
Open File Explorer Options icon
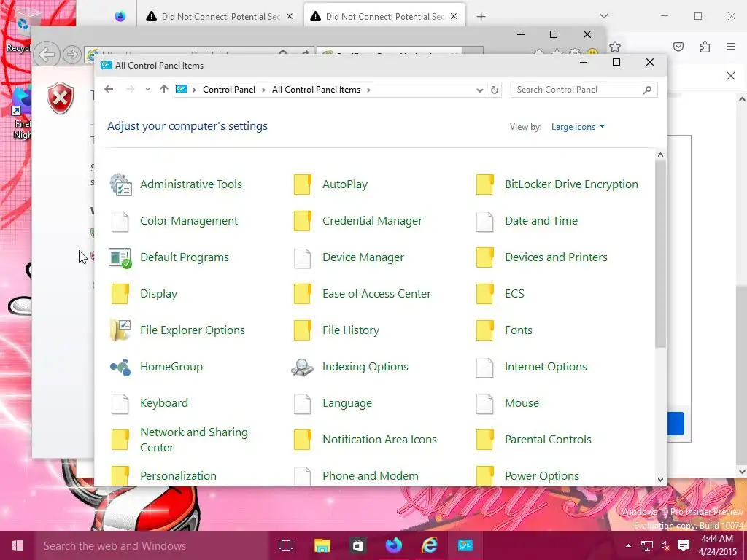120,330
